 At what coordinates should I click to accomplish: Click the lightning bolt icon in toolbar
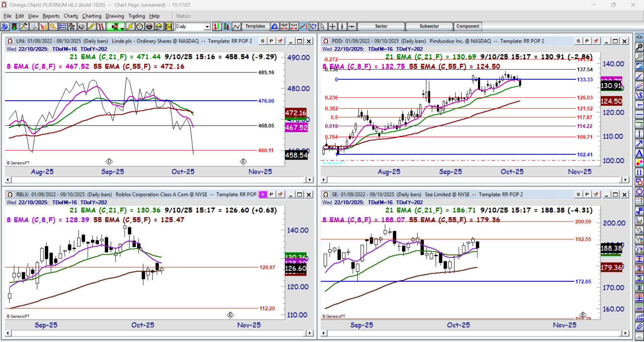point(130,26)
